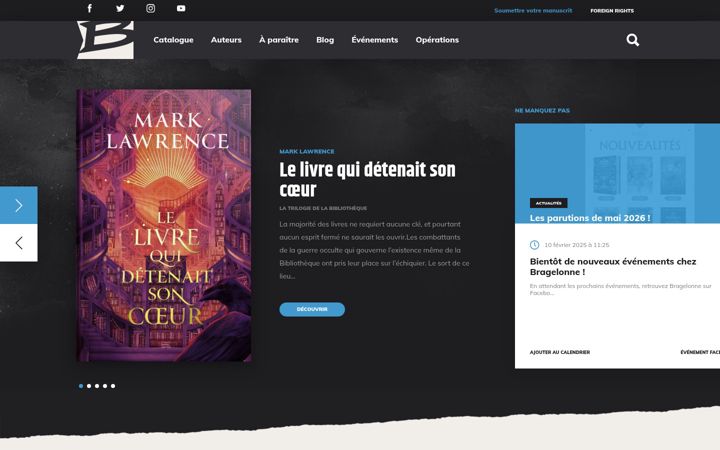This screenshot has width=720, height=450.
Task: Click the Bragelonne B logo
Action: 106,40
